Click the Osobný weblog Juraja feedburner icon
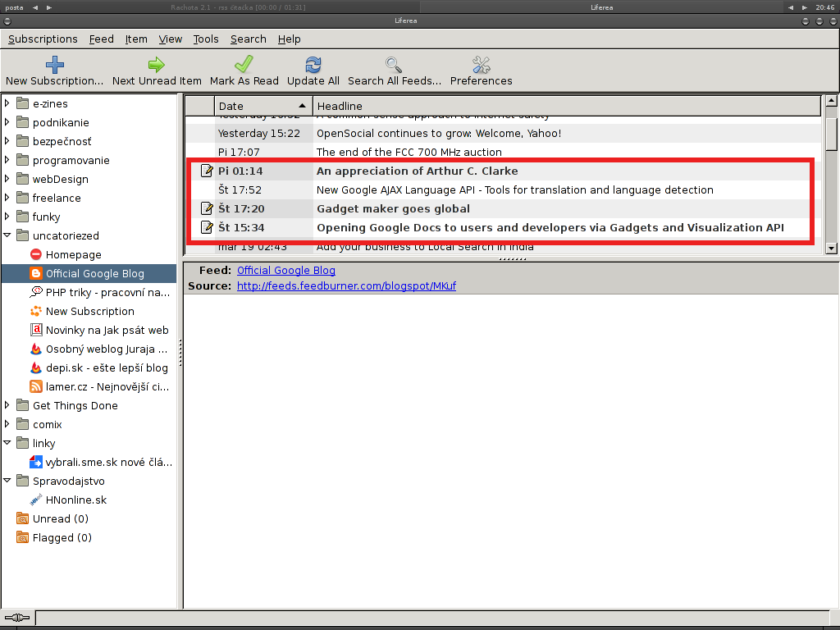The image size is (840, 630). [x=36, y=349]
